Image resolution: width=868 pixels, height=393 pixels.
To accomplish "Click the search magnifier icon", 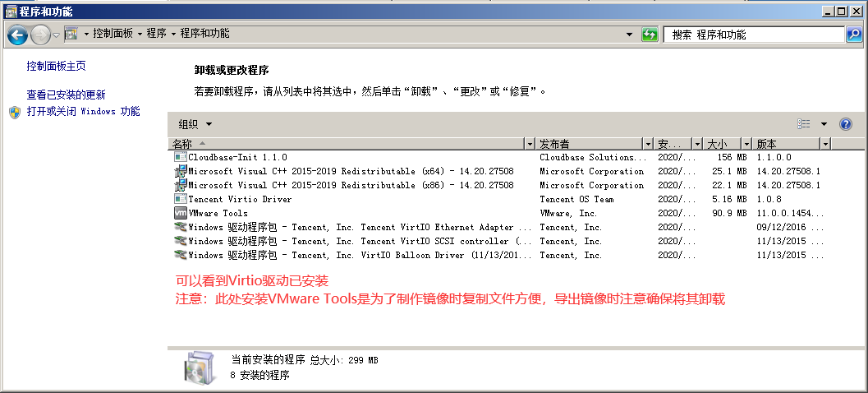I will click(x=853, y=35).
